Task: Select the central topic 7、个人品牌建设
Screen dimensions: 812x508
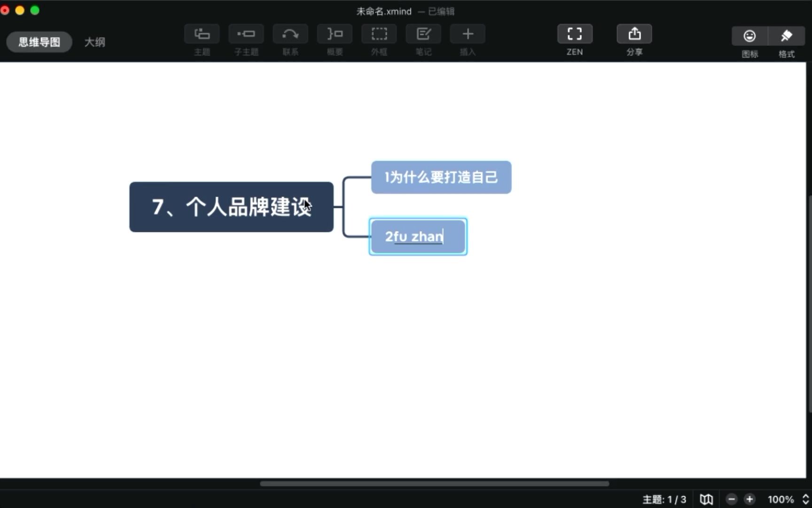Action: coord(231,207)
